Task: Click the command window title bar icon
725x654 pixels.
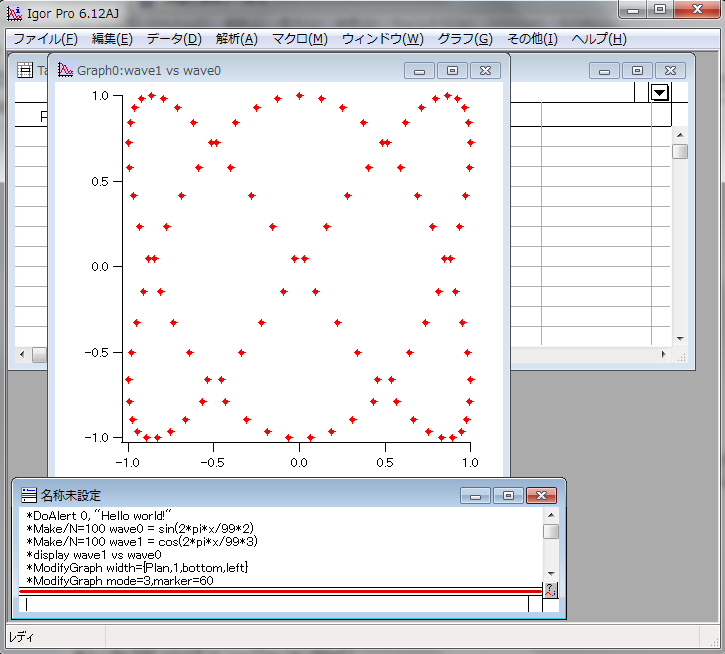Action: point(28,495)
